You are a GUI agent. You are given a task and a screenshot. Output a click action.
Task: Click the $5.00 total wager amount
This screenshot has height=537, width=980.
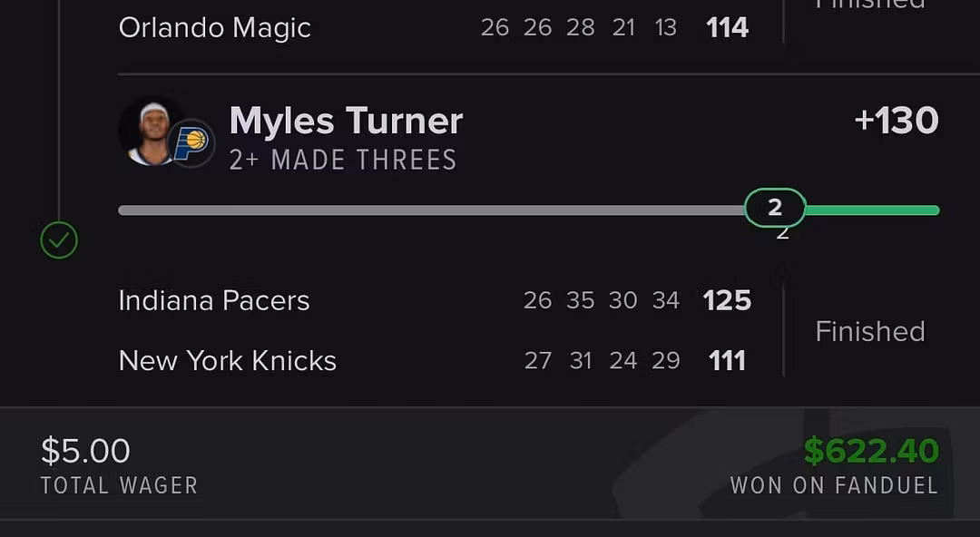(85, 451)
